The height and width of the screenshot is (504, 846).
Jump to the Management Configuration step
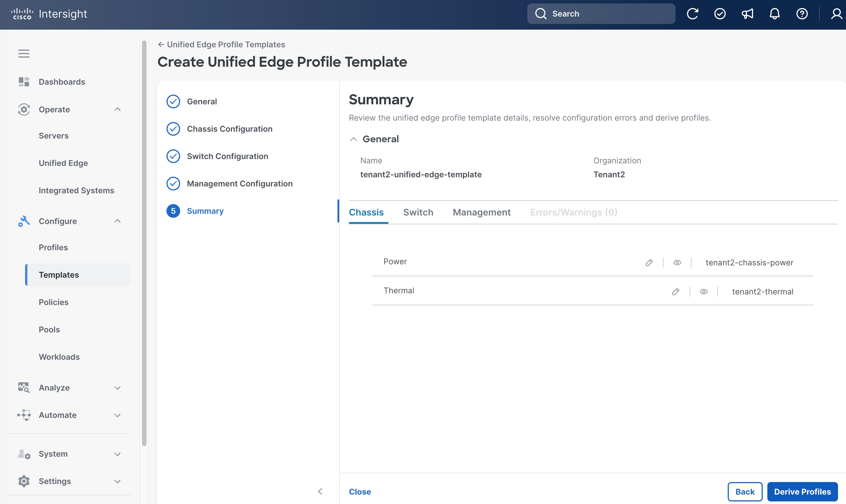coord(240,184)
